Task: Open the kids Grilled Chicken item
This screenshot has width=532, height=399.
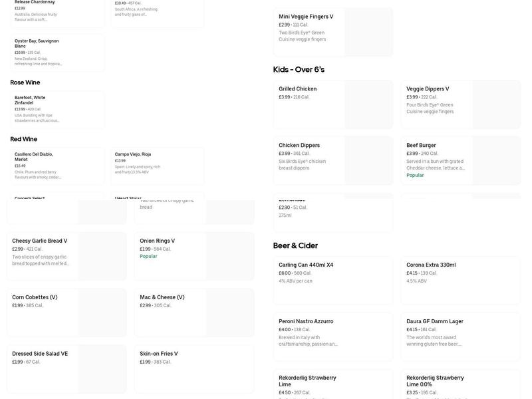Action: pyautogui.click(x=333, y=104)
